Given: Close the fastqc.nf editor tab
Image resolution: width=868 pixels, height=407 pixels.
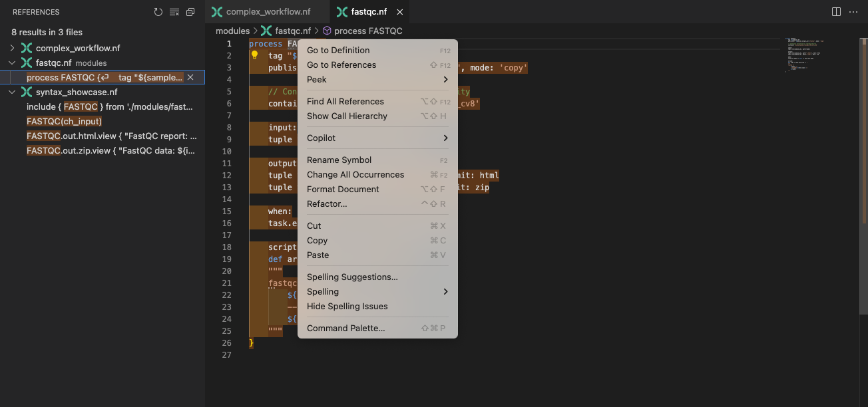Looking at the screenshot, I should (399, 12).
